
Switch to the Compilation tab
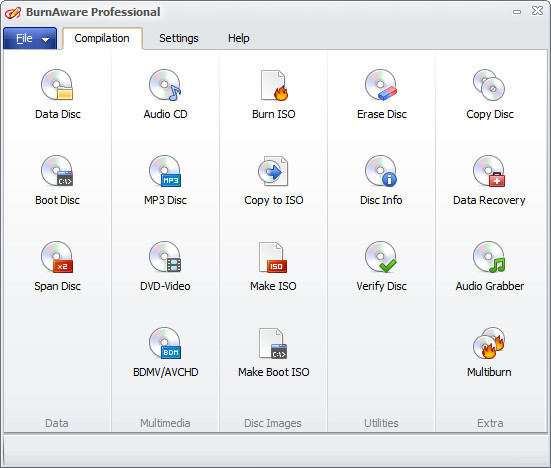point(102,38)
